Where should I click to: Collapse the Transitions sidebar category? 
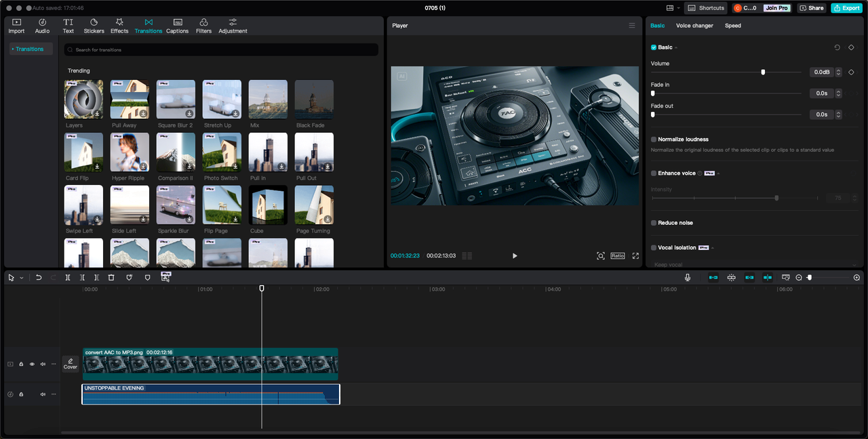tap(12, 49)
